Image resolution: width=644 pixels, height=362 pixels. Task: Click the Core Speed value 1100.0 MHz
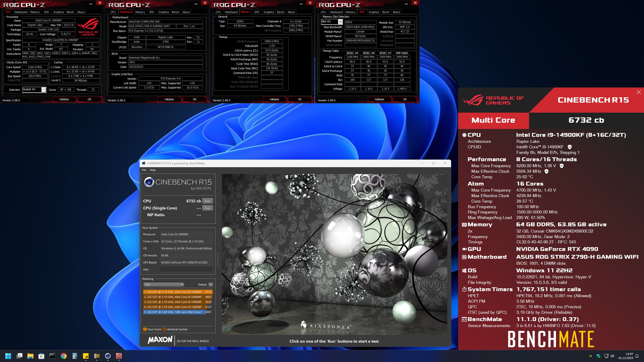pos(35,67)
